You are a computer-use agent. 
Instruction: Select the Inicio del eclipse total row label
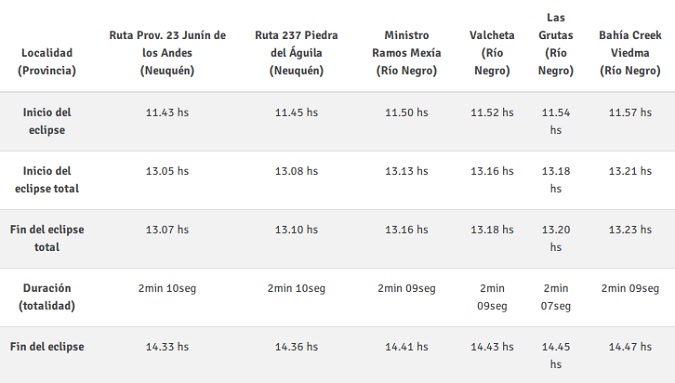47,179
